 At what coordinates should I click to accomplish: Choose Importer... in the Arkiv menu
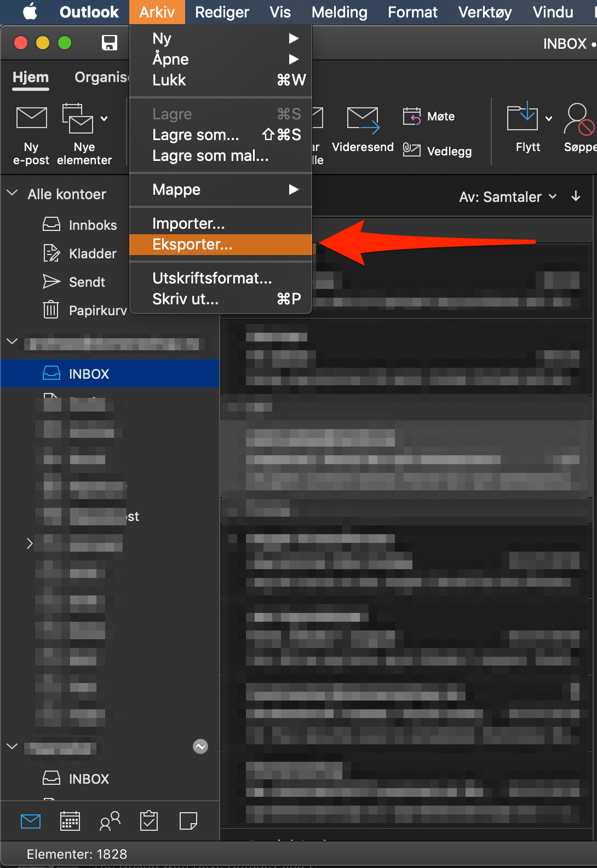coord(220,224)
